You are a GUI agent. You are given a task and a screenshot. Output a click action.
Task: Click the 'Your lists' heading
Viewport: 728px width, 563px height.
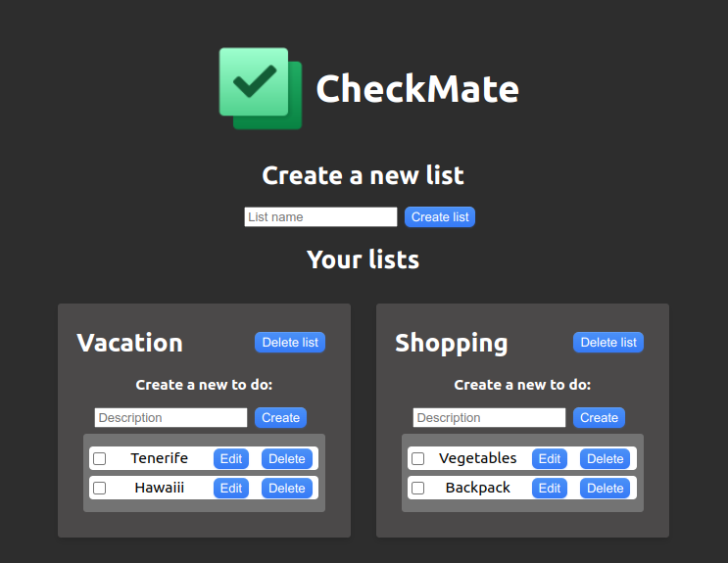364,259
